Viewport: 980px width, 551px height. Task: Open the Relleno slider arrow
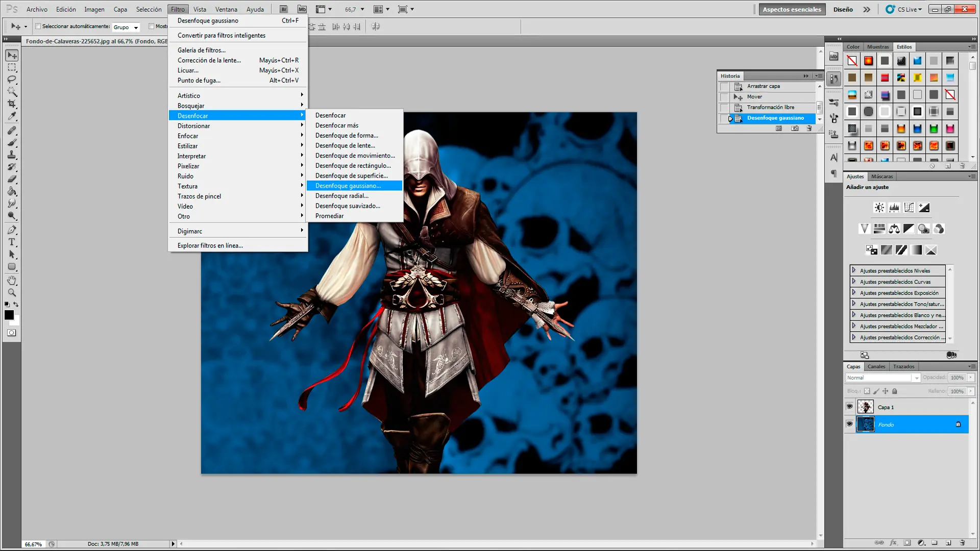[971, 391]
